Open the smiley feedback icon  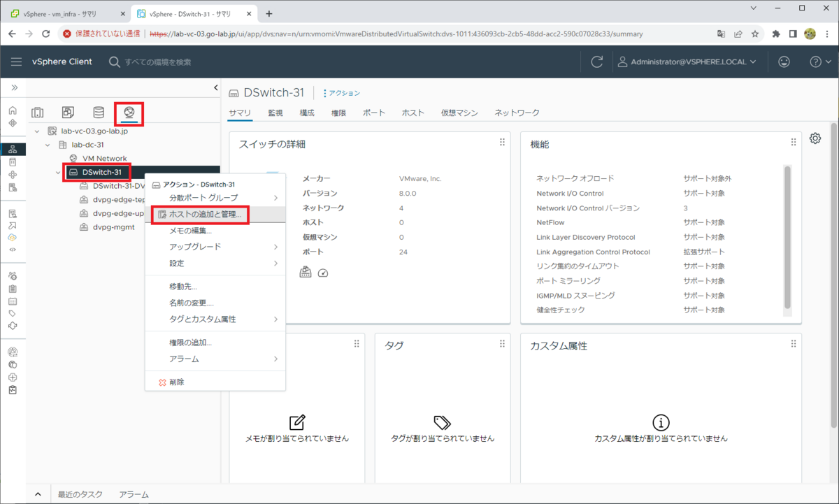click(x=784, y=62)
